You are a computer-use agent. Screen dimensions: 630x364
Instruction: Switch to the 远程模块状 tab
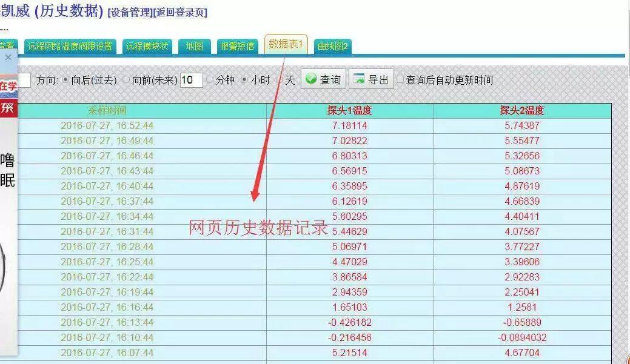pyautogui.click(x=148, y=46)
